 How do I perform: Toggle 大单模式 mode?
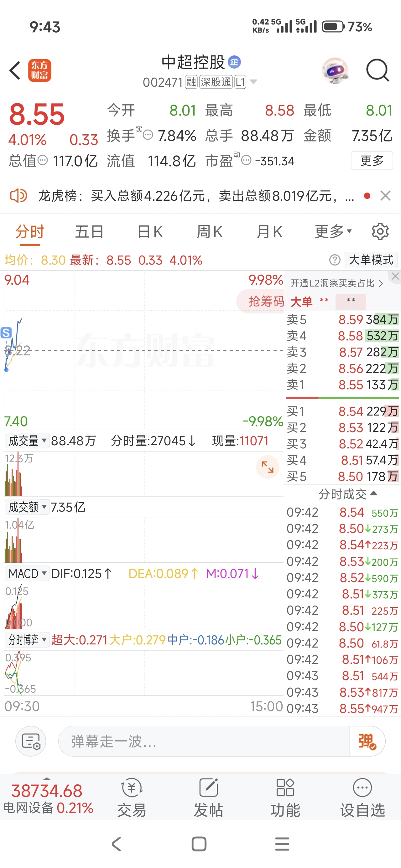tap(371, 260)
